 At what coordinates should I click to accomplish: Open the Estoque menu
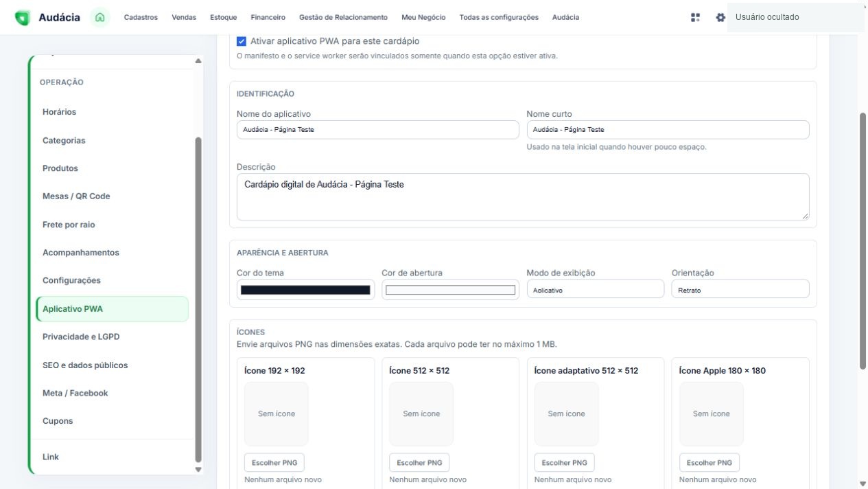point(224,17)
